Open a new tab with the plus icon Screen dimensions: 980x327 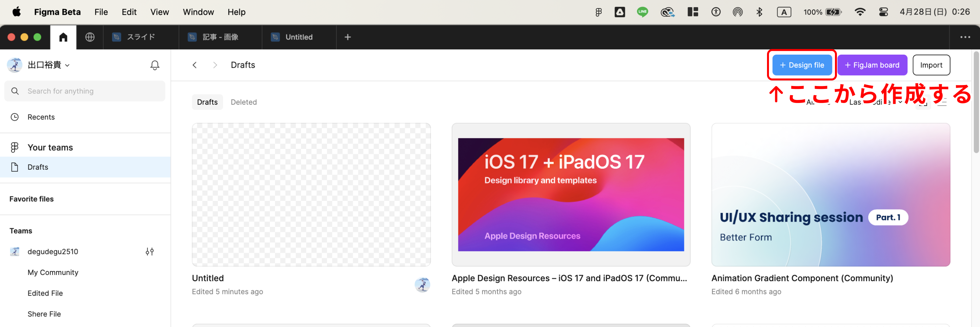click(347, 37)
